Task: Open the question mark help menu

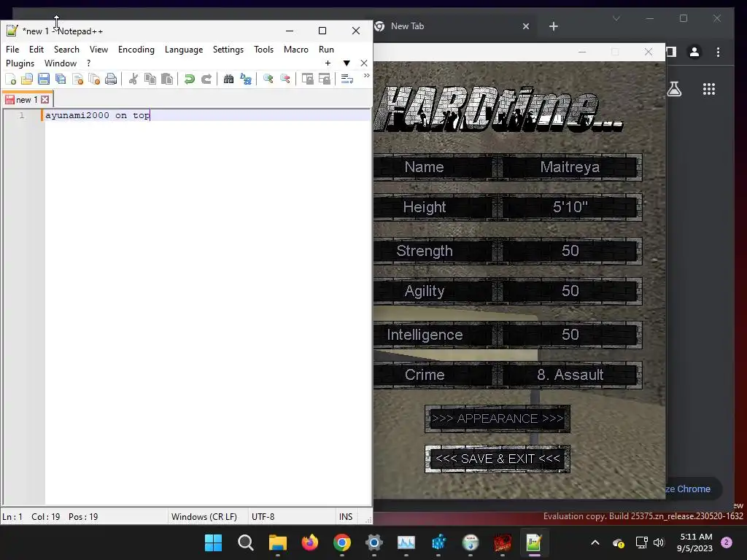Action: (x=88, y=63)
